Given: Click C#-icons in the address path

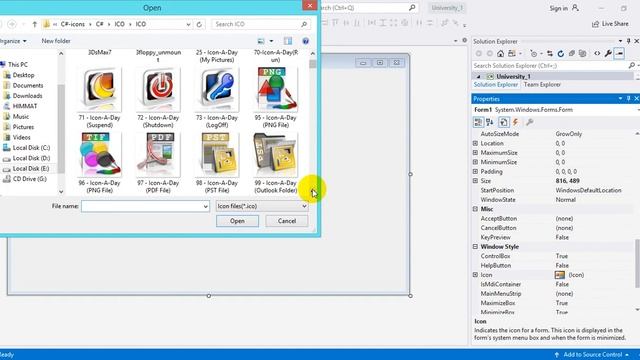Looking at the screenshot, I should pos(73,24).
